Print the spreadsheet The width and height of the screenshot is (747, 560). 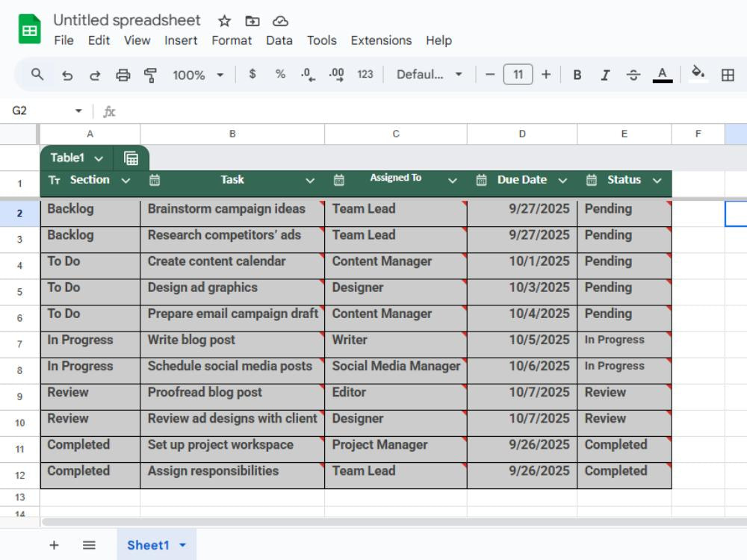(123, 75)
